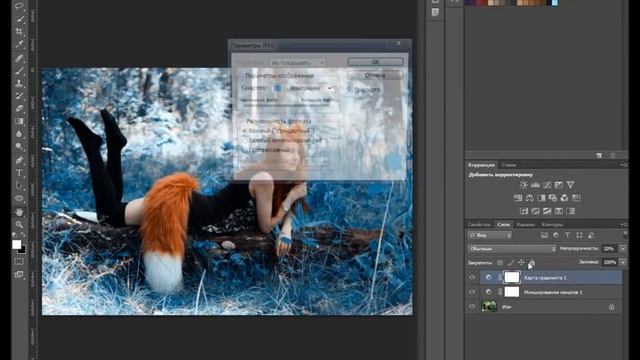This screenshot has width=640, height=360.
Task: Click the lock all icon beside Закрепить
Action: (531, 262)
